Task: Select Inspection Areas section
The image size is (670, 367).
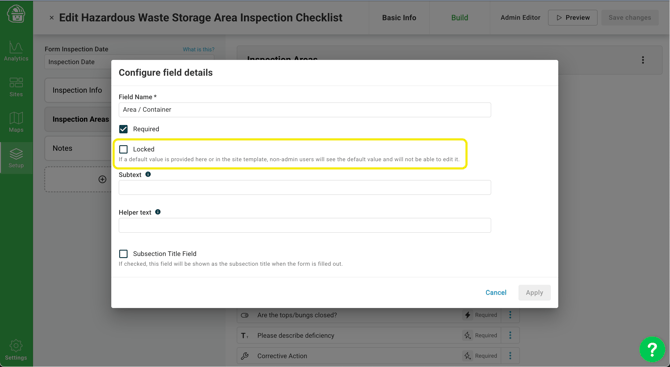Action: (x=77, y=119)
